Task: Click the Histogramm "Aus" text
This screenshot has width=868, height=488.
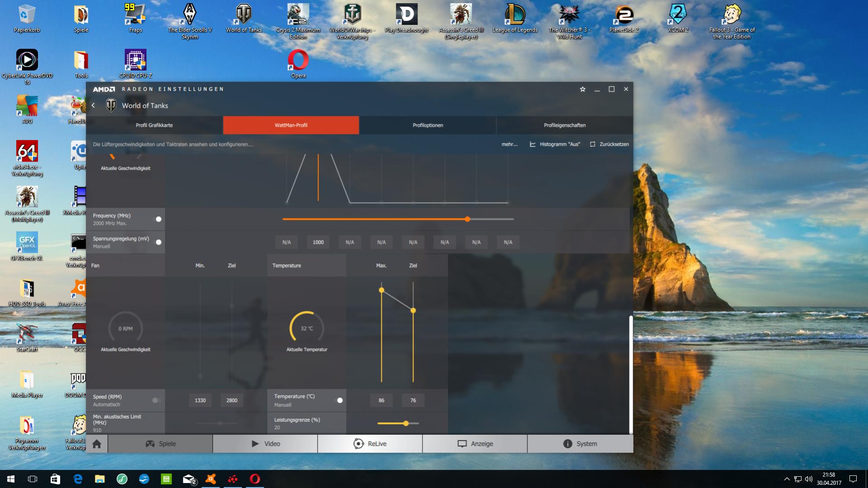Action: coord(560,144)
